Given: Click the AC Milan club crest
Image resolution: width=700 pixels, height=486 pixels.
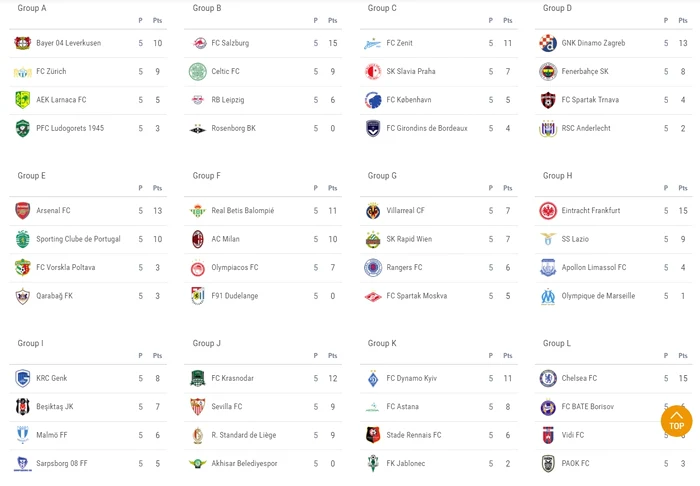Looking at the screenshot, I should tap(198, 239).
